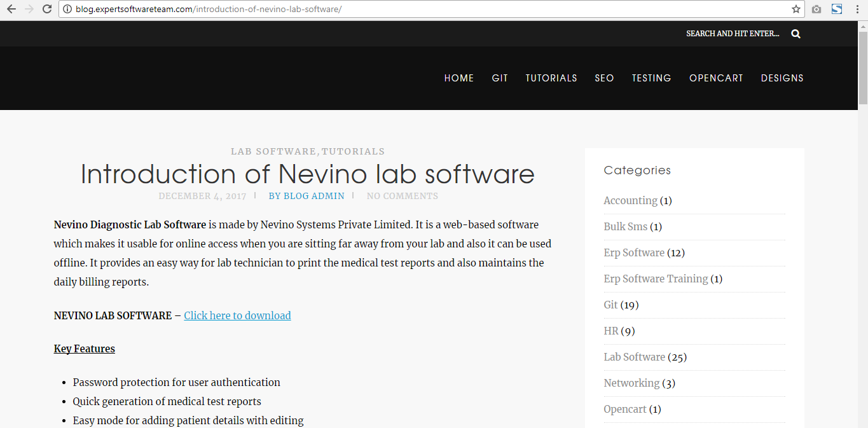Select OPENCART in the top navigation
The width and height of the screenshot is (868, 428).
point(716,78)
